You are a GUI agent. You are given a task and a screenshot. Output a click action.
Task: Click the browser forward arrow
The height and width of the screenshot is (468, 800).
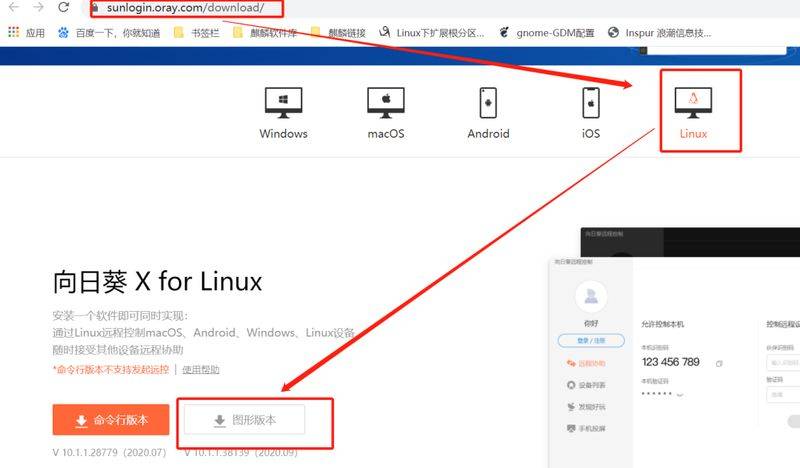38,7
